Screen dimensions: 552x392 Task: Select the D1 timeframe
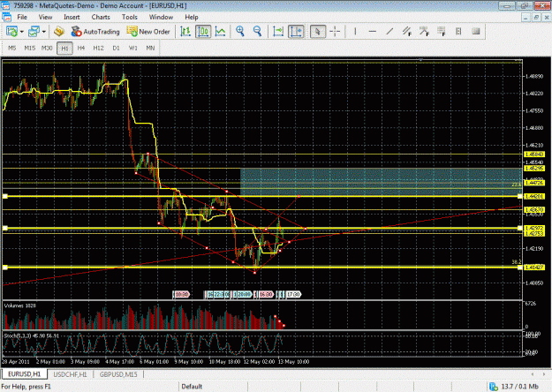pos(117,48)
